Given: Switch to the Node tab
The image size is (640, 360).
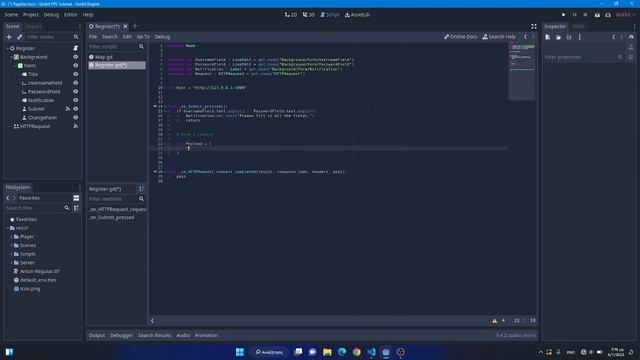Looking at the screenshot, I should pos(578,27).
